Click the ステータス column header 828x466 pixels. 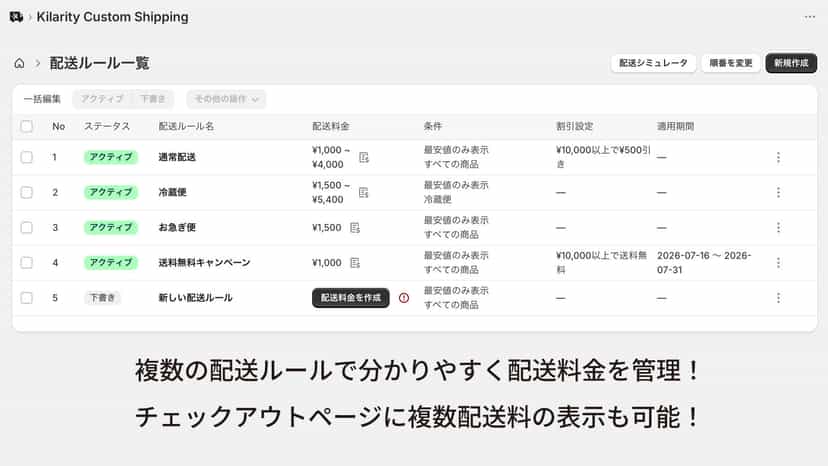tap(107, 126)
